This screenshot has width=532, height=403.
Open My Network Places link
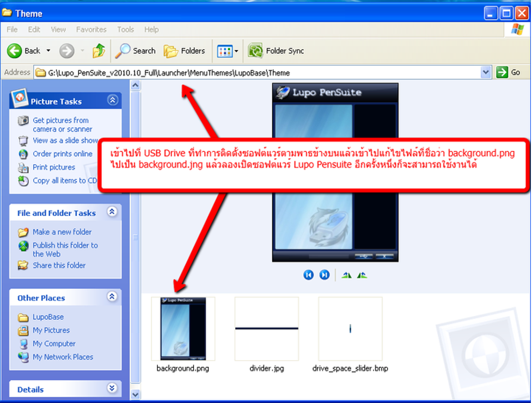63,357
